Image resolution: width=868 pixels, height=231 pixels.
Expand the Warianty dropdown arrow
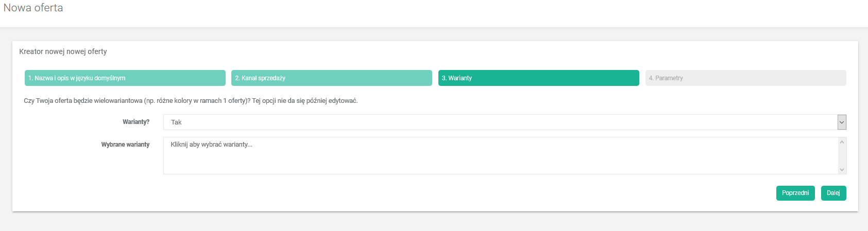tap(842, 122)
